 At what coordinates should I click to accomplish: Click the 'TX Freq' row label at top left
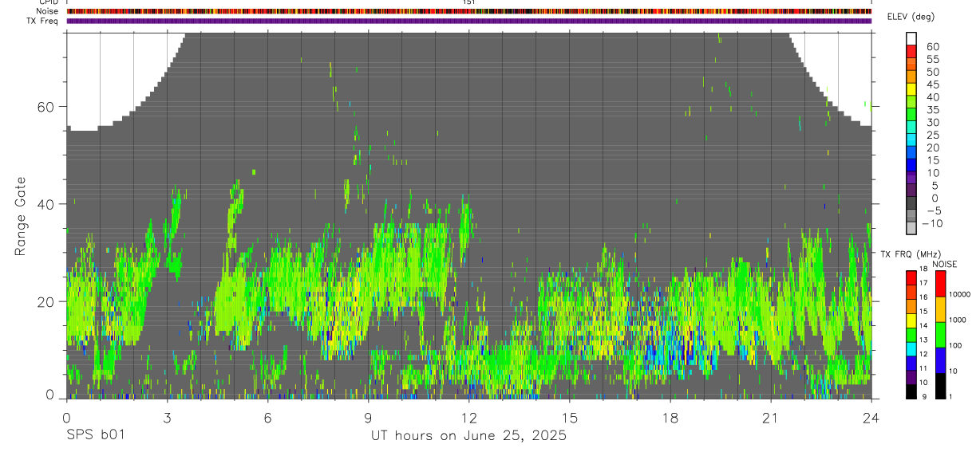coord(44,21)
